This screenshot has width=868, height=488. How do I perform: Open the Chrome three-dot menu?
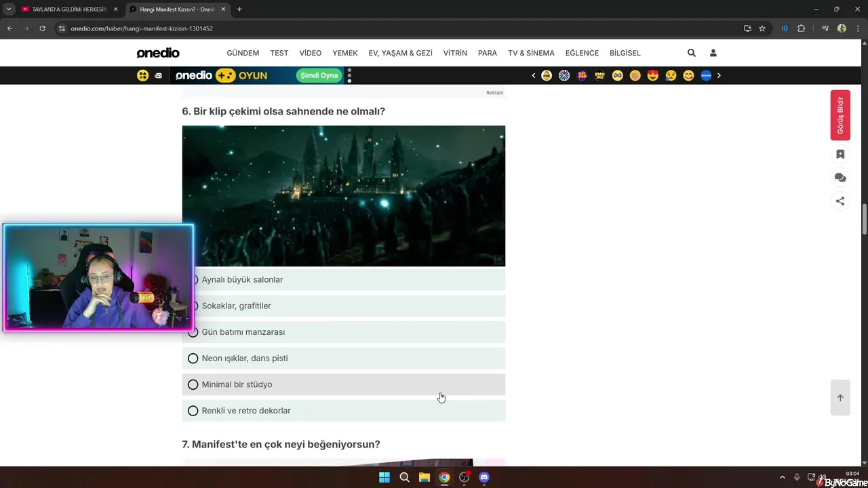pyautogui.click(x=858, y=28)
